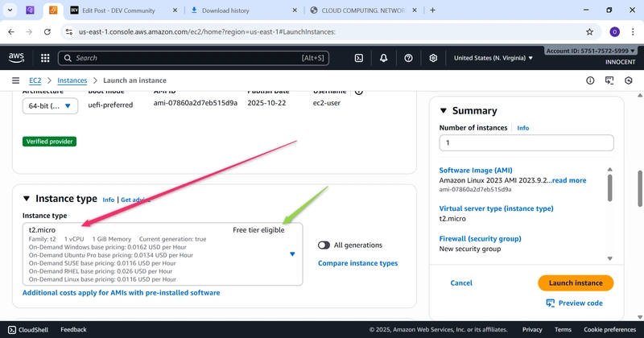Toggle the side navigation hamburger menu
Screen dimensions: 644x338
(x=15, y=80)
